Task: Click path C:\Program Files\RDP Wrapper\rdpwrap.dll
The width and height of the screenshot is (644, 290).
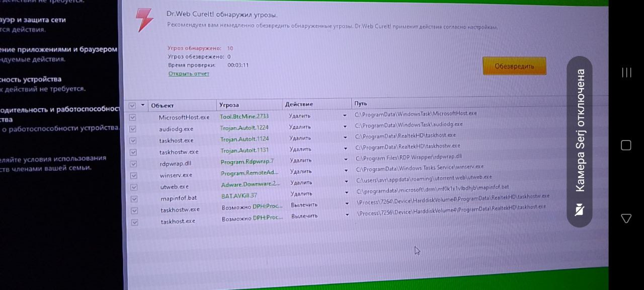Action: (x=408, y=157)
